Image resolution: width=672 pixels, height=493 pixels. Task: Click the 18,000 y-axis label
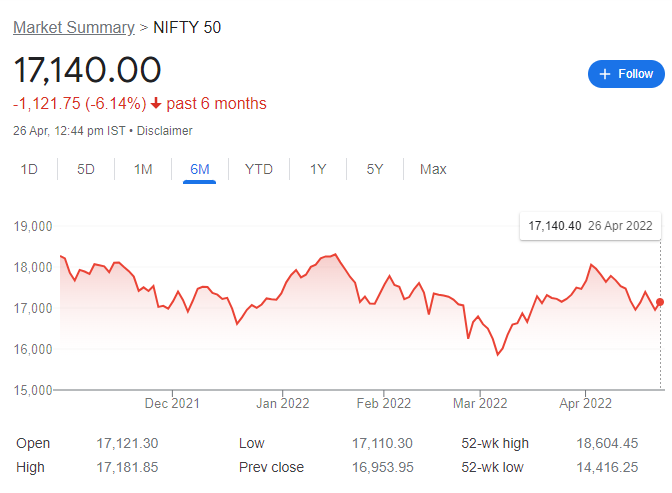pos(33,268)
